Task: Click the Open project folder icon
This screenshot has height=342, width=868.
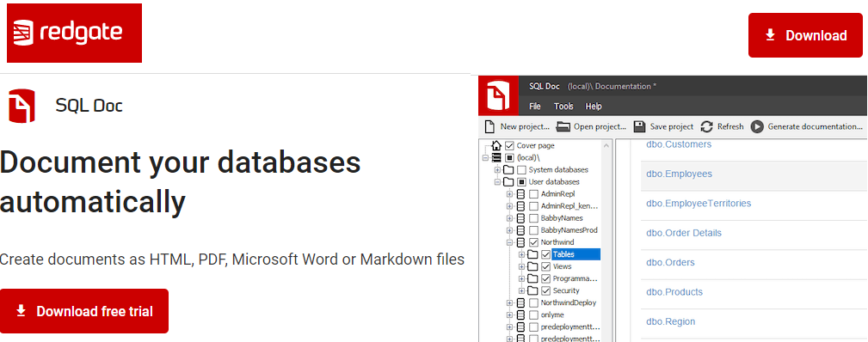Action: (x=563, y=126)
